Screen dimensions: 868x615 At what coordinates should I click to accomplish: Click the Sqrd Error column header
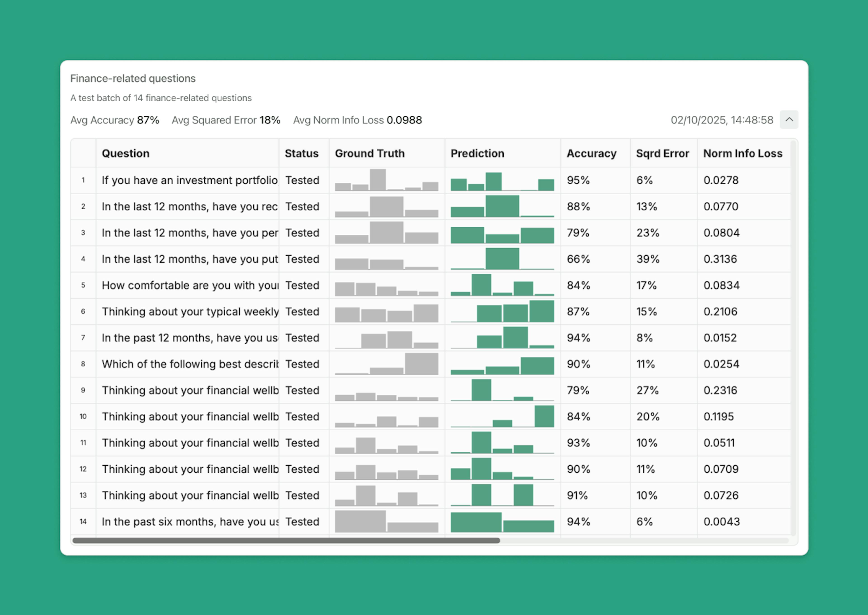[x=662, y=153]
